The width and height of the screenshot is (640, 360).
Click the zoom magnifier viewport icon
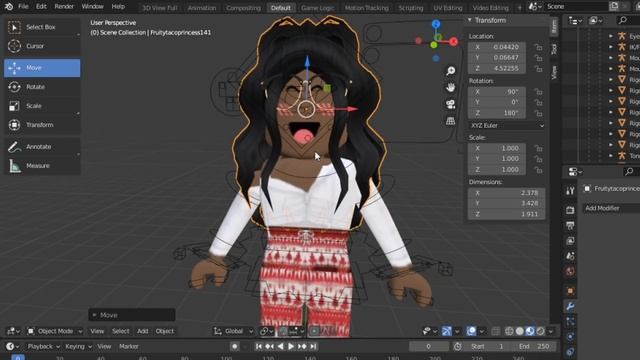451,71
